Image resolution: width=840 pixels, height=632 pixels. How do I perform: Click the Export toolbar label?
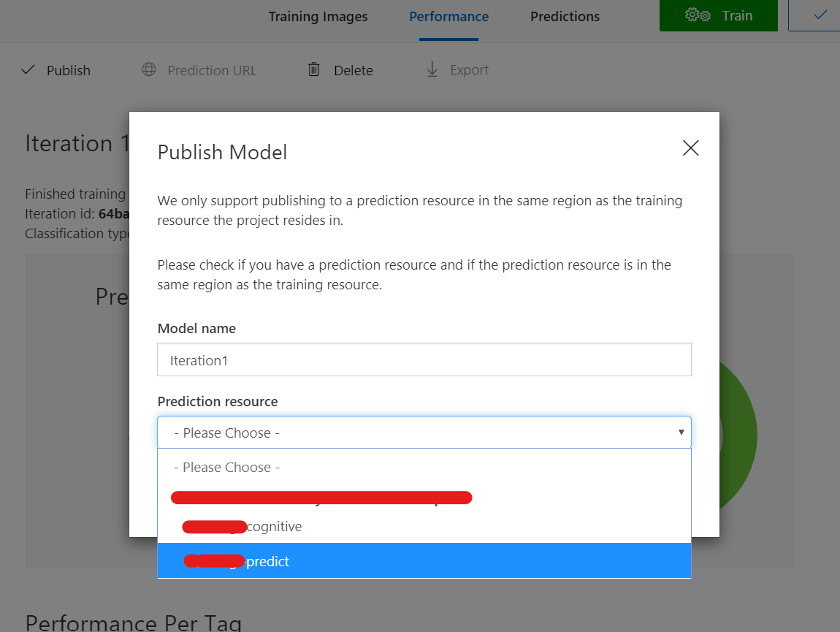[469, 70]
